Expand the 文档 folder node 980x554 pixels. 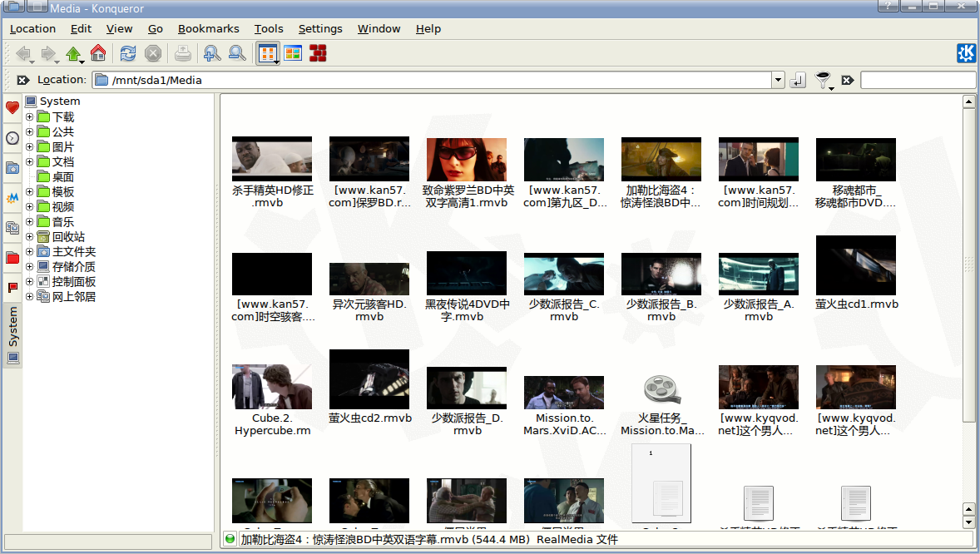(x=29, y=162)
